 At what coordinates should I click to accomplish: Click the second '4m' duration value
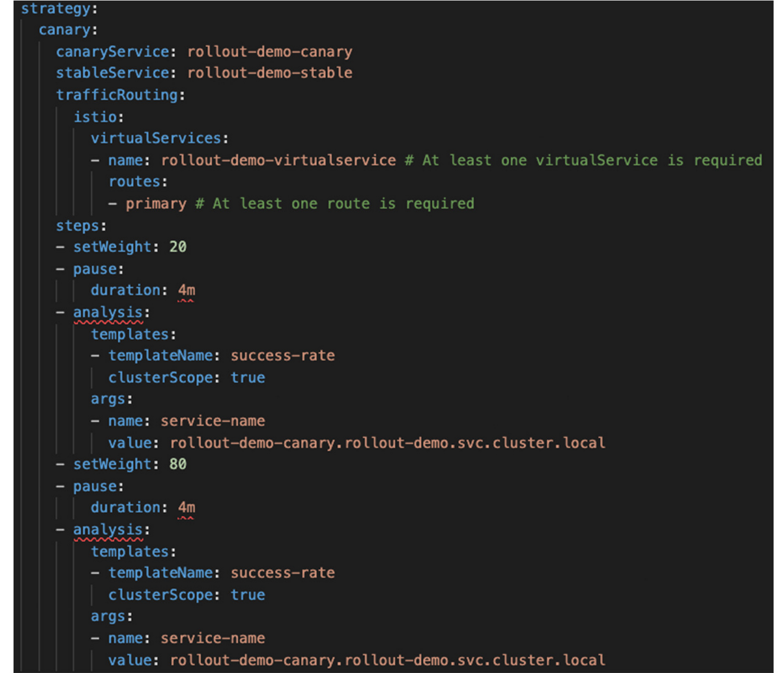click(187, 508)
